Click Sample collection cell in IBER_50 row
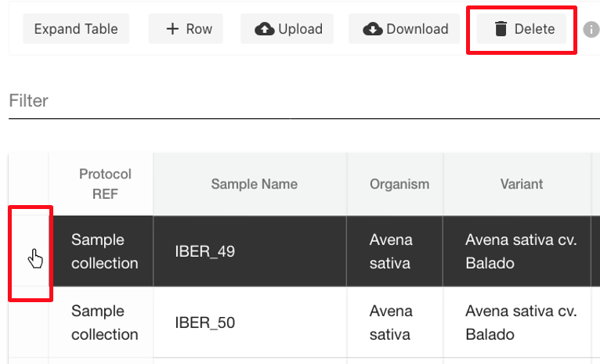The height and width of the screenshot is (364, 600). [100, 323]
